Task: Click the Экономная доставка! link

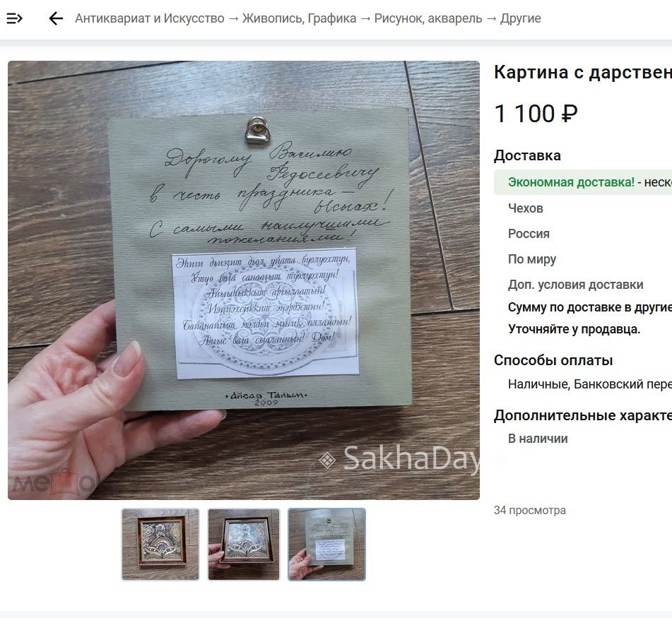Action: point(571,182)
